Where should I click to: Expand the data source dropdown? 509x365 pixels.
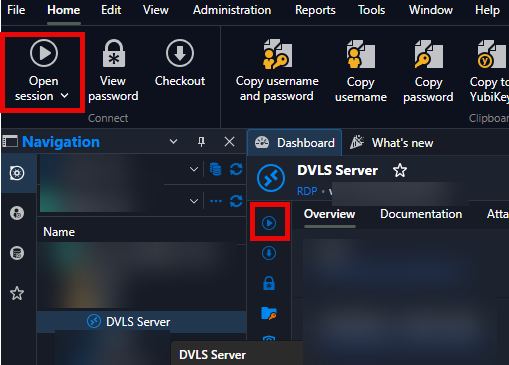tap(194, 169)
